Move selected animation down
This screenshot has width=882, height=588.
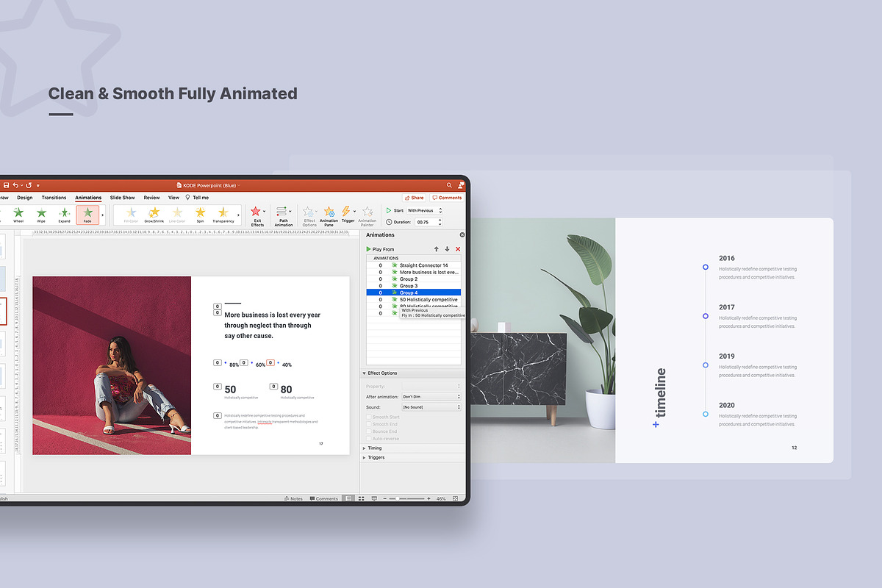click(x=447, y=249)
